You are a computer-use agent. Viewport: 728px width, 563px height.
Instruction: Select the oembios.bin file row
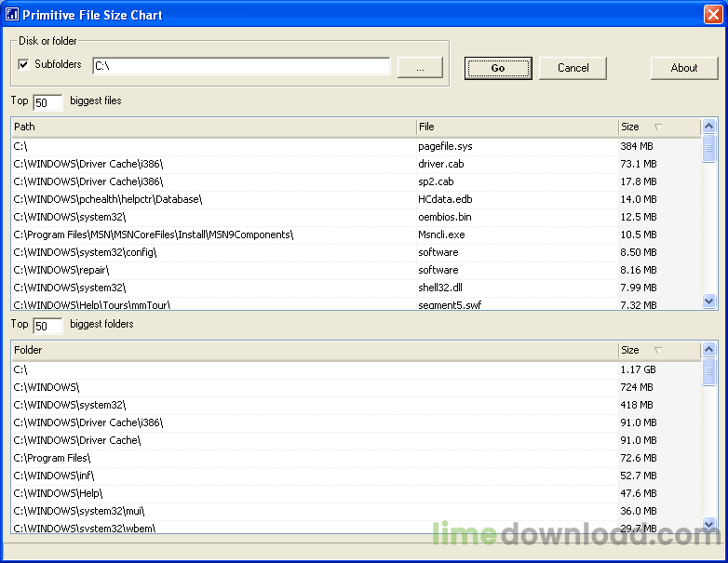[x=357, y=217]
